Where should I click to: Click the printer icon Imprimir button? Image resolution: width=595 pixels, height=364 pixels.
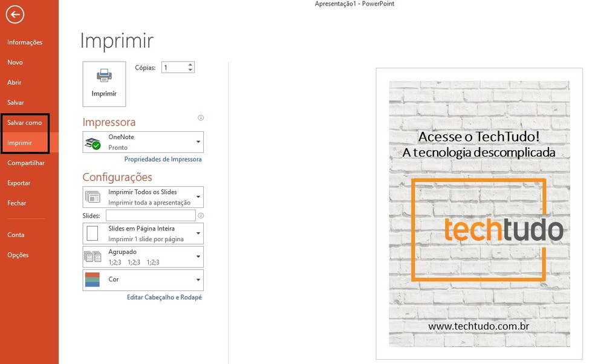(x=104, y=84)
